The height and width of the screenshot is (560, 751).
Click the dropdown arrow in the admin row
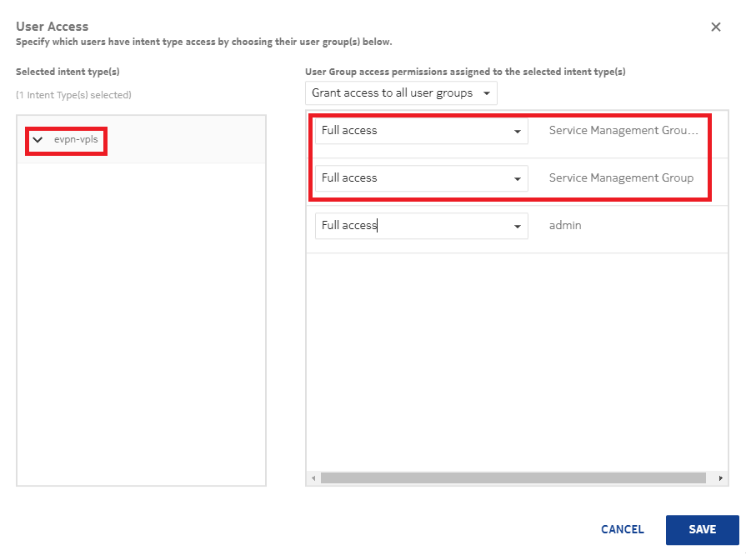pyautogui.click(x=518, y=227)
